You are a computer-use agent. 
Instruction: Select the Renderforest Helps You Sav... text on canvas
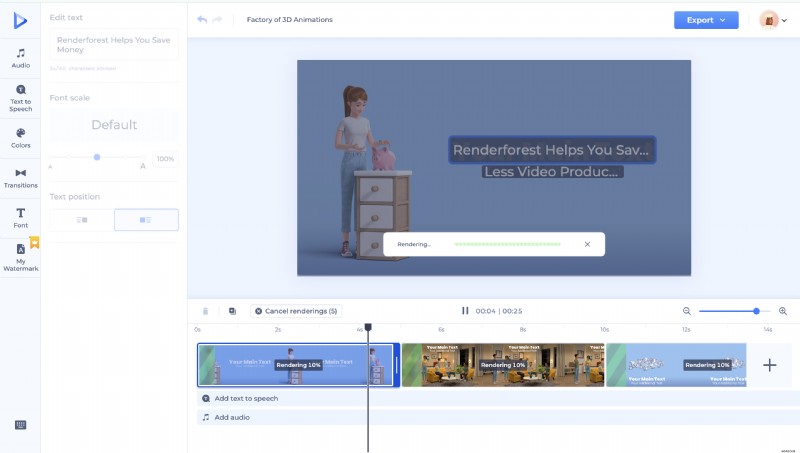552,150
